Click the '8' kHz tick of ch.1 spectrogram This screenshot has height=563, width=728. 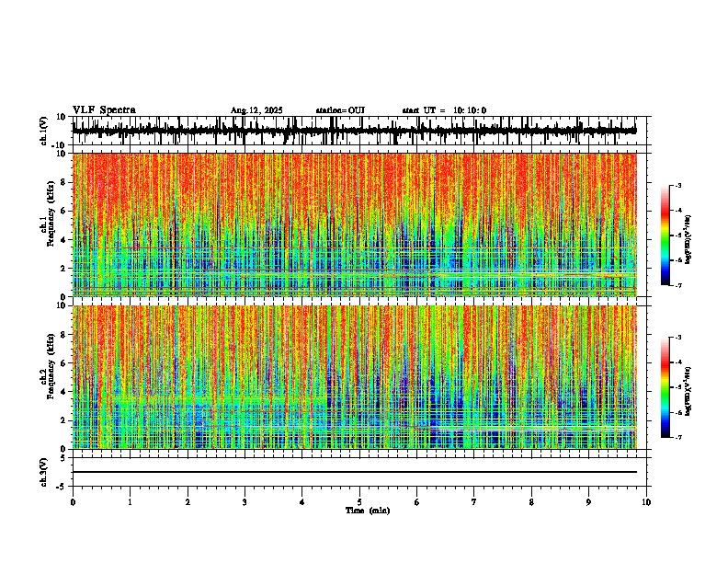[63, 182]
